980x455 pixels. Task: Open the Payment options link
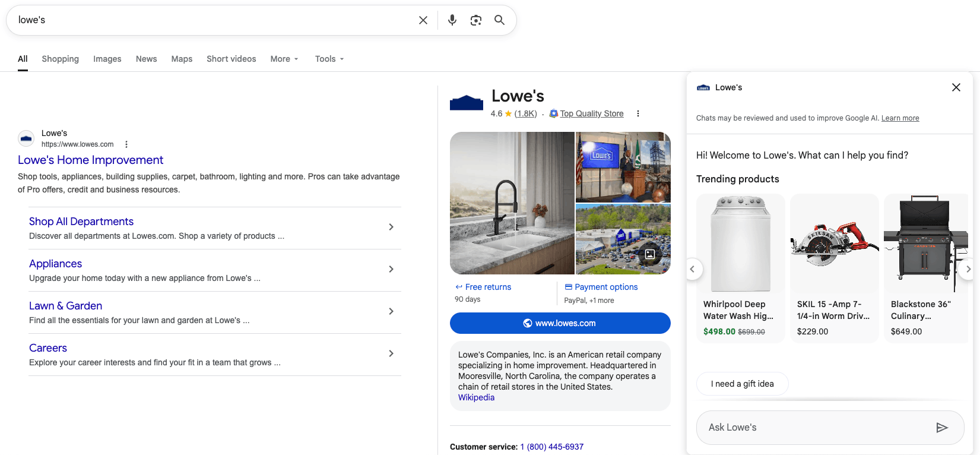[606, 287]
